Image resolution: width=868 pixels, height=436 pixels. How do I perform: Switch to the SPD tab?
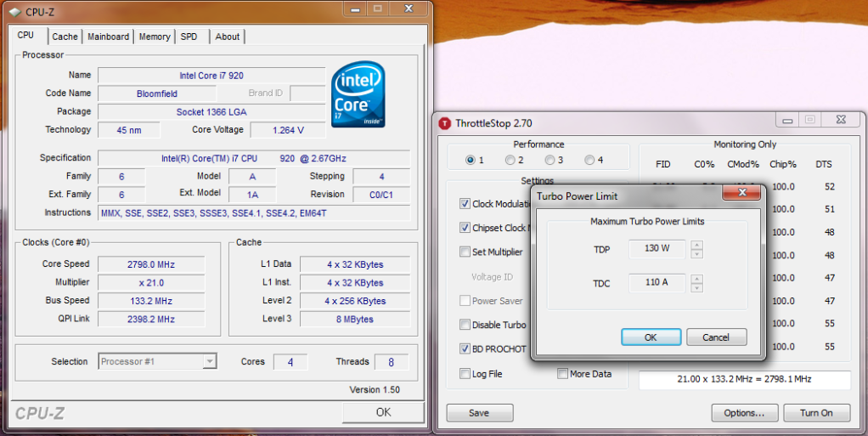(189, 37)
